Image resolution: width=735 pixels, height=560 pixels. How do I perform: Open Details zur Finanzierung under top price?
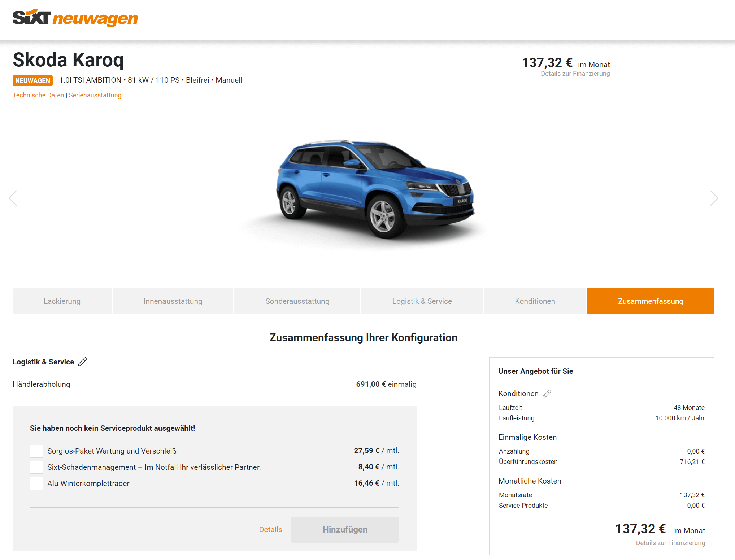coord(575,74)
